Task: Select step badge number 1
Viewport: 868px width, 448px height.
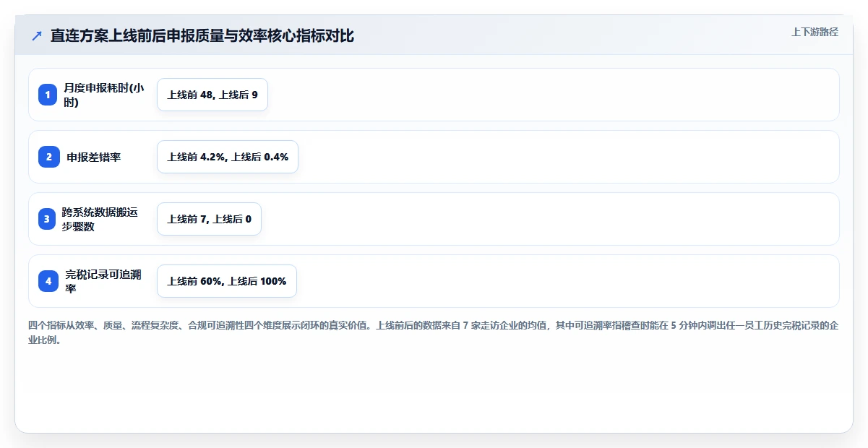Action: (48, 95)
